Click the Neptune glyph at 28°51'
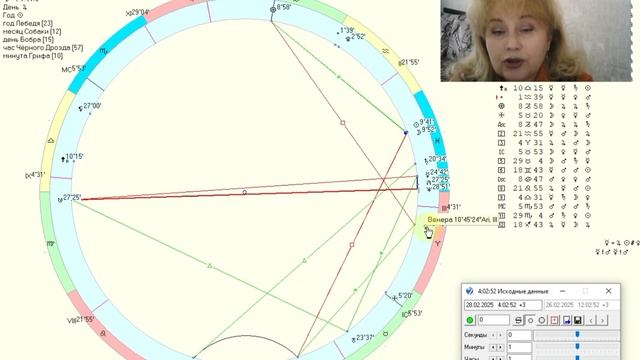640x360 pixels. pyautogui.click(x=429, y=189)
